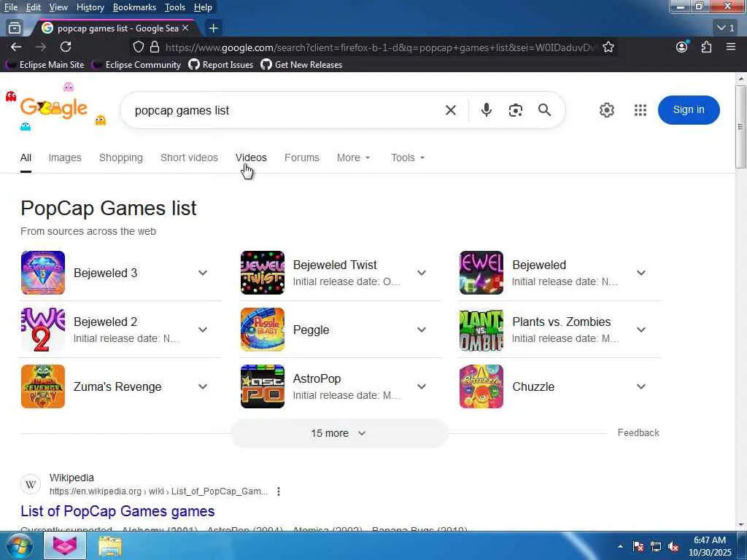The height and width of the screenshot is (560, 747).
Task: Open the Action Center flag tray icon
Action: click(638, 547)
